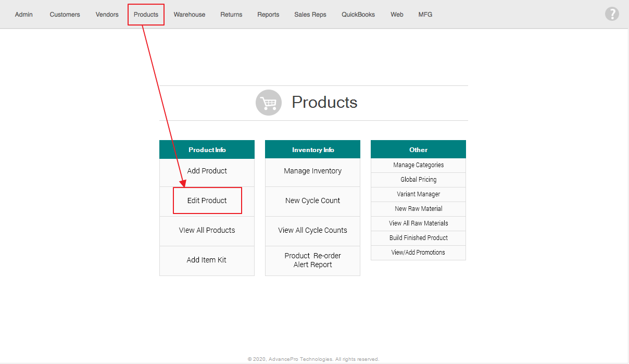The image size is (629, 364).
Task: Go to the Reports menu
Action: point(268,15)
